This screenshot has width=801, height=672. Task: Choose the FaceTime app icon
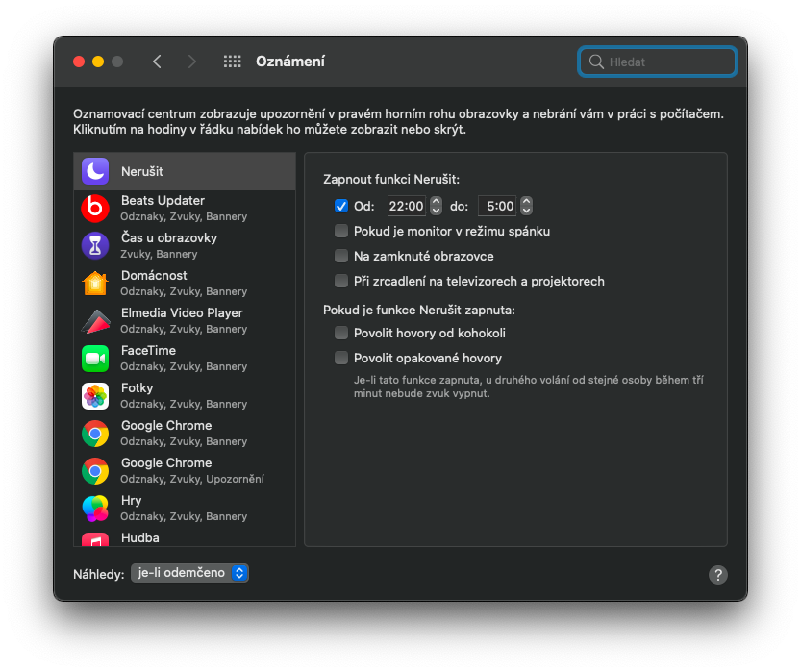point(95,358)
